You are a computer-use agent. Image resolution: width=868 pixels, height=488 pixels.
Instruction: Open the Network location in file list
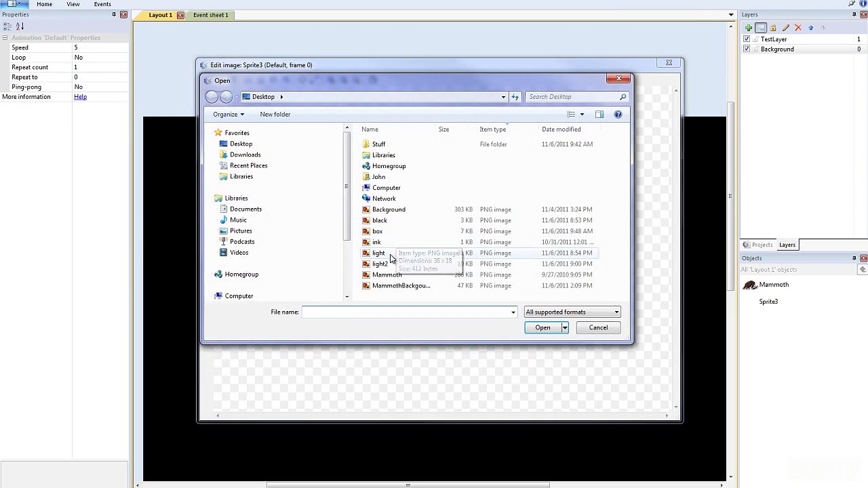click(384, 199)
